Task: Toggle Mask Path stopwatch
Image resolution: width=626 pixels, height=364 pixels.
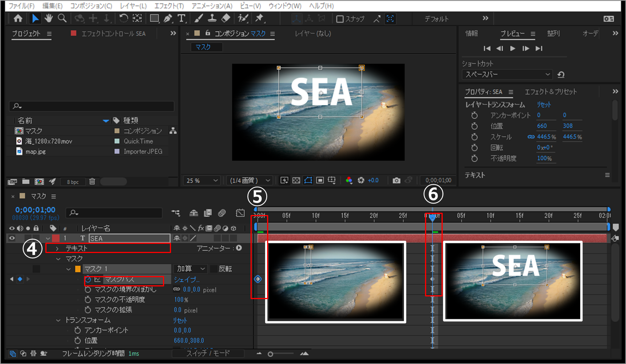Action: pos(88,280)
